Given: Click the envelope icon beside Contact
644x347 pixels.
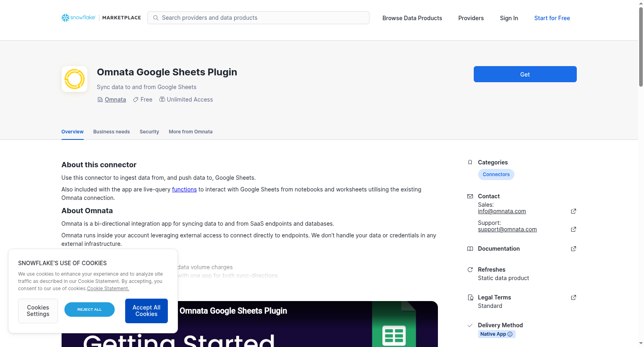Looking at the screenshot, I should click(x=470, y=196).
